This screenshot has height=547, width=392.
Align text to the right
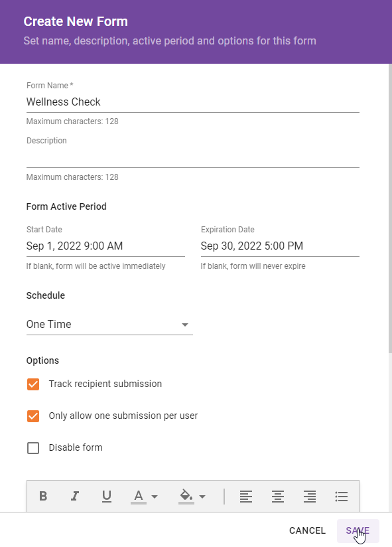pyautogui.click(x=309, y=496)
